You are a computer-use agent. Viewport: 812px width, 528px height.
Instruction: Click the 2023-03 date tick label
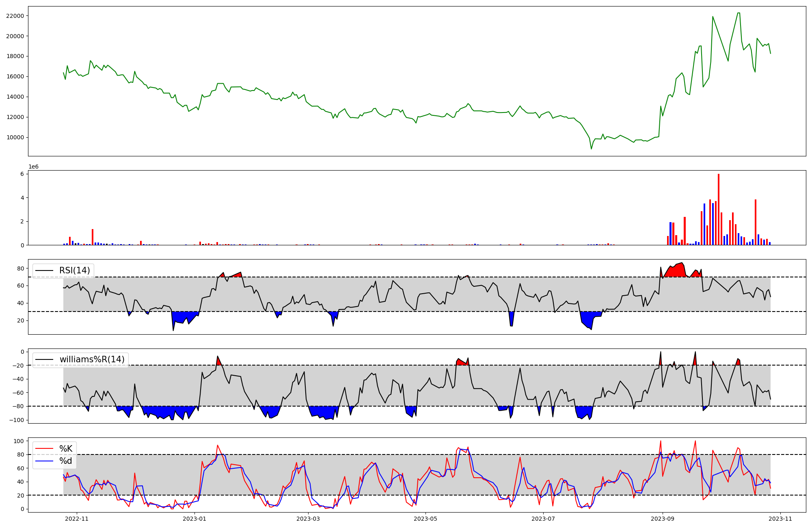[309, 519]
